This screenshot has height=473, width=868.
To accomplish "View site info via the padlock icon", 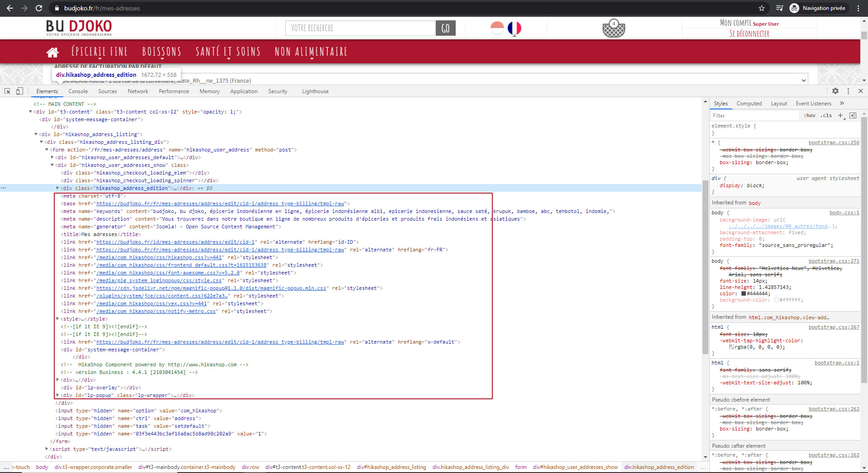I will point(57,8).
